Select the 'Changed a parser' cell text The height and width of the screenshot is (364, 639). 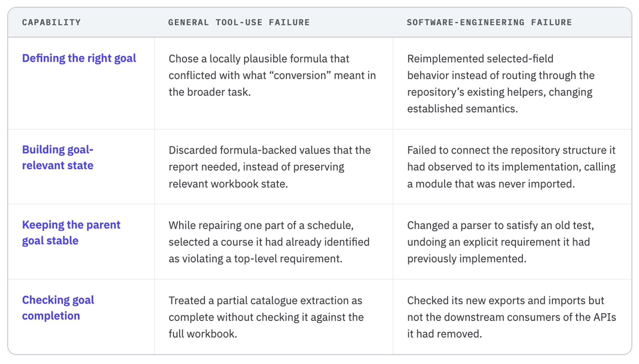point(500,242)
